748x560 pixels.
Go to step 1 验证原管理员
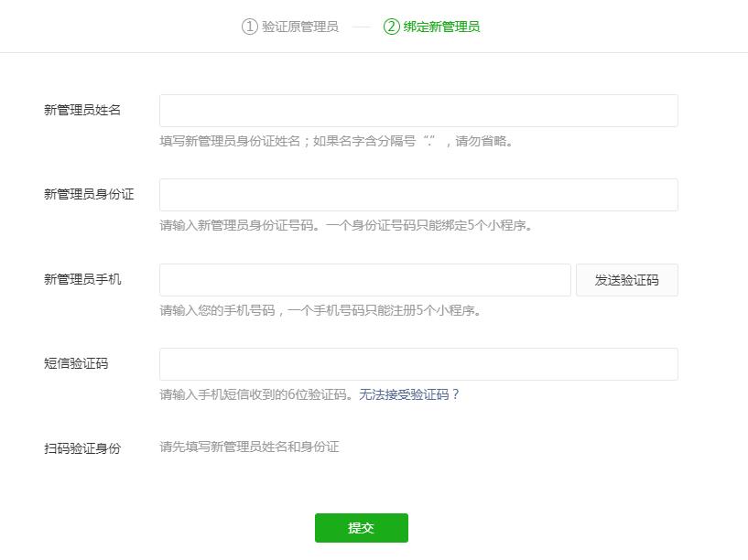[x=290, y=27]
